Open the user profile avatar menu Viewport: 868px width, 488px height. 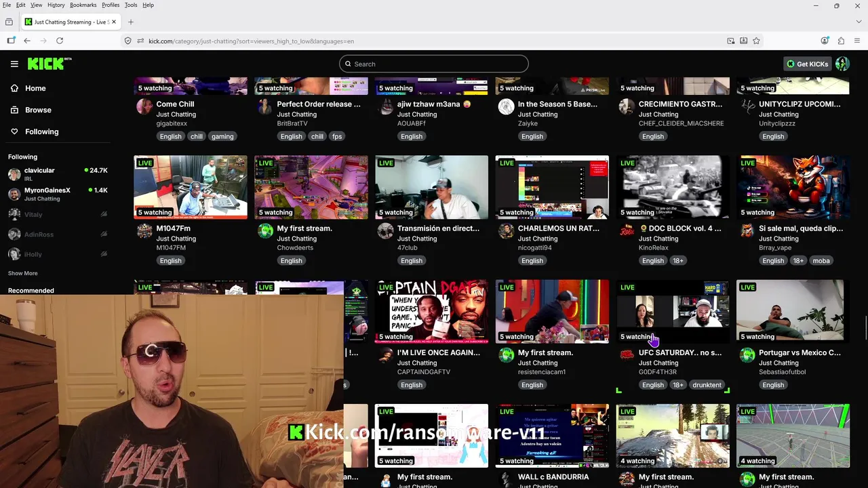tap(842, 64)
